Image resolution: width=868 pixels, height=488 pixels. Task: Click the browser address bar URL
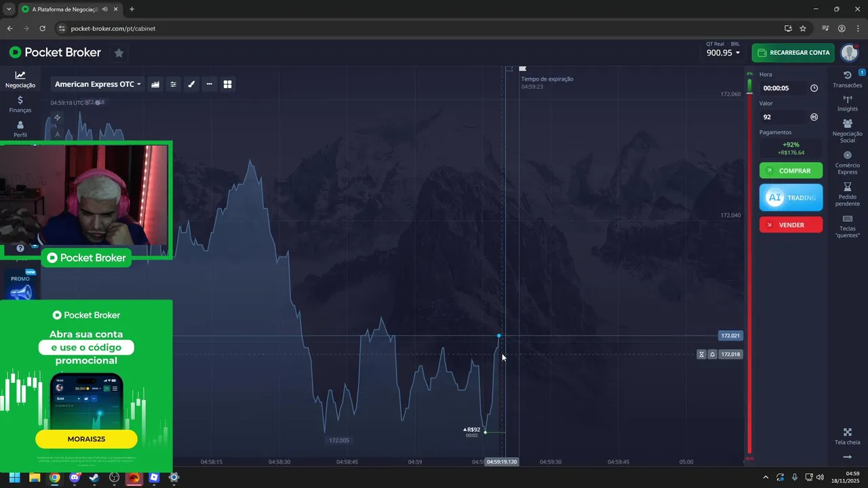(113, 28)
